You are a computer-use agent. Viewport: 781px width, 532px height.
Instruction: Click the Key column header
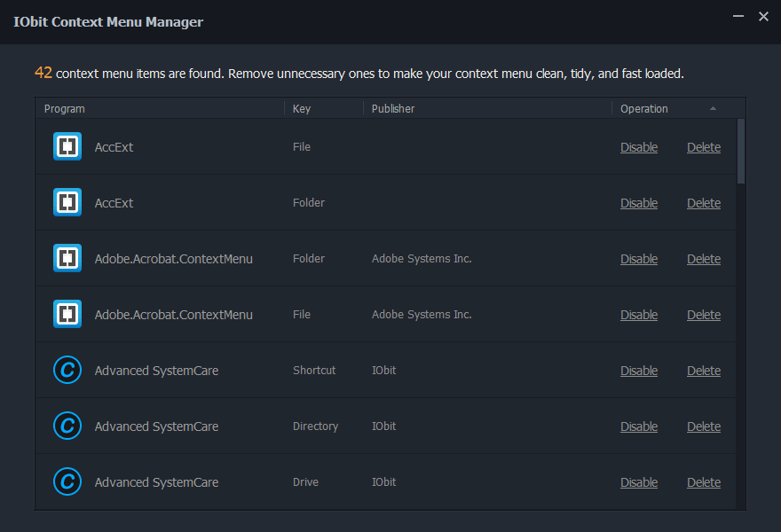301,108
